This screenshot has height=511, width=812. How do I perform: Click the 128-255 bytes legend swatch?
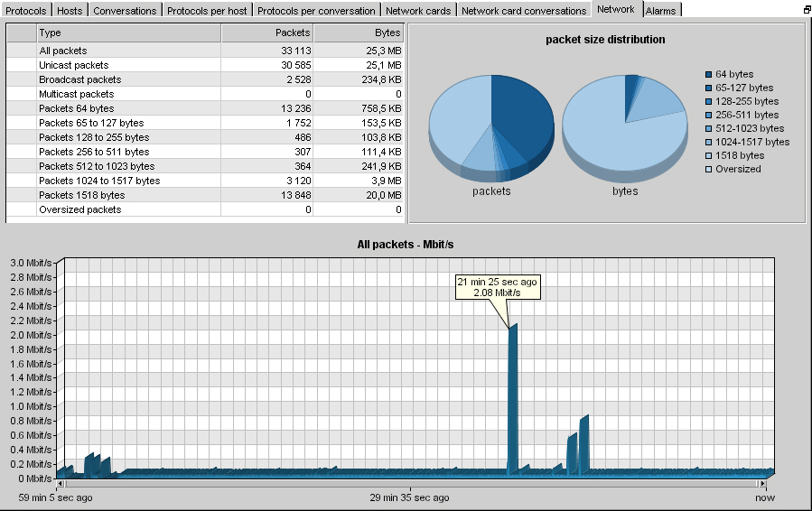[708, 101]
